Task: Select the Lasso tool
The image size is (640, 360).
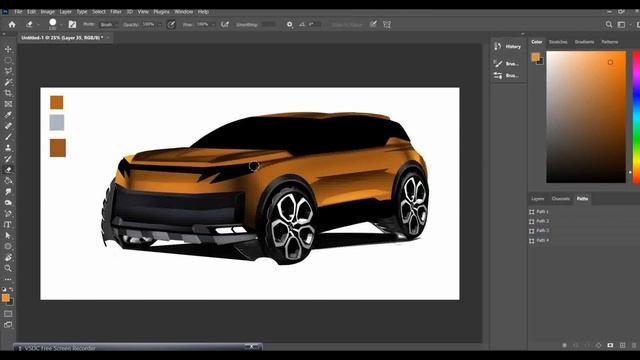Action: coord(8,71)
